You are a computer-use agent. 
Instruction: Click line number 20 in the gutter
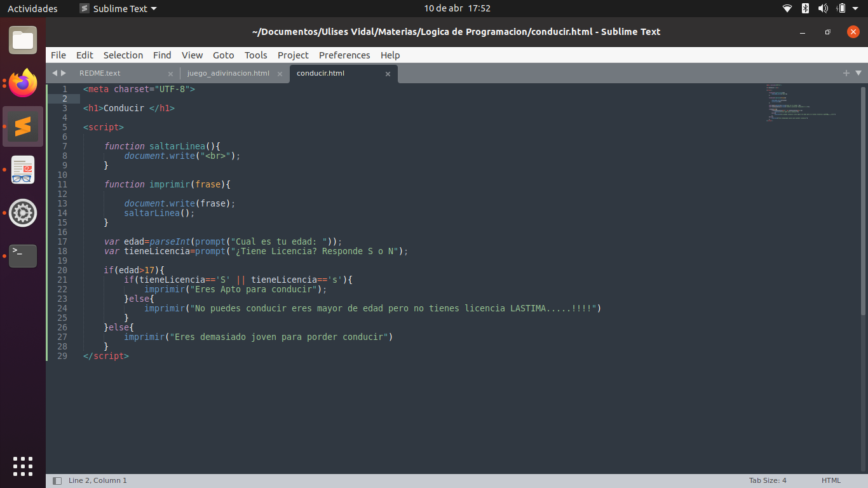coord(62,270)
